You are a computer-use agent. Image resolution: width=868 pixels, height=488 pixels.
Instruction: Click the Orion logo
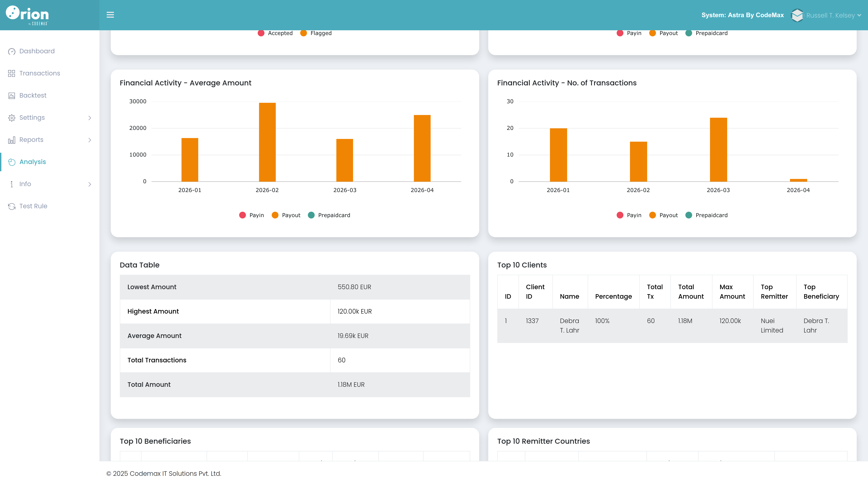[27, 15]
